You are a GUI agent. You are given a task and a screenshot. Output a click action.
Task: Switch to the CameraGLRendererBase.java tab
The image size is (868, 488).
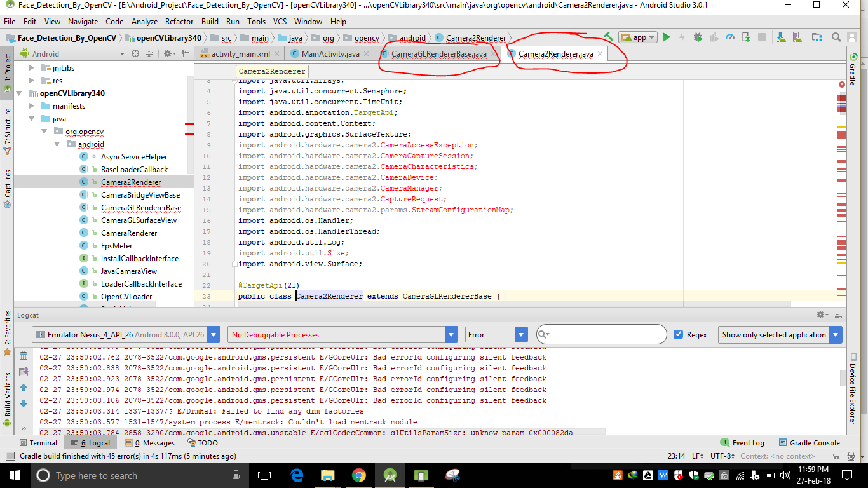pyautogui.click(x=438, y=54)
